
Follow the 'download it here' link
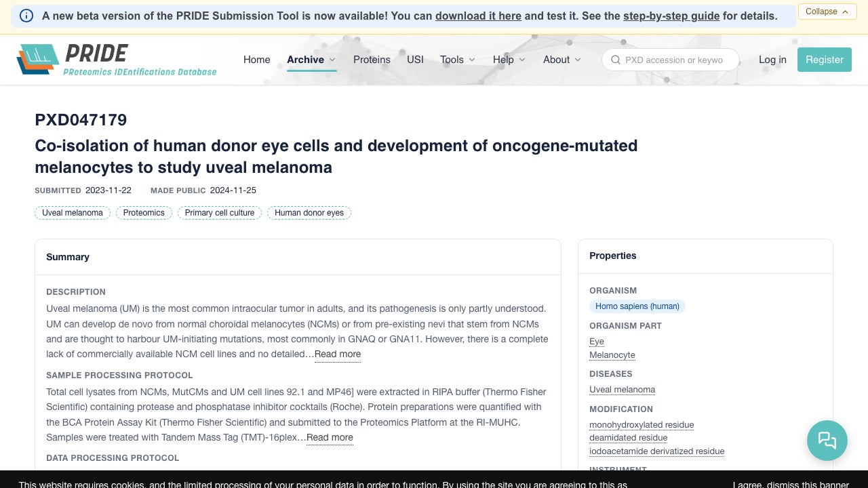coord(478,16)
